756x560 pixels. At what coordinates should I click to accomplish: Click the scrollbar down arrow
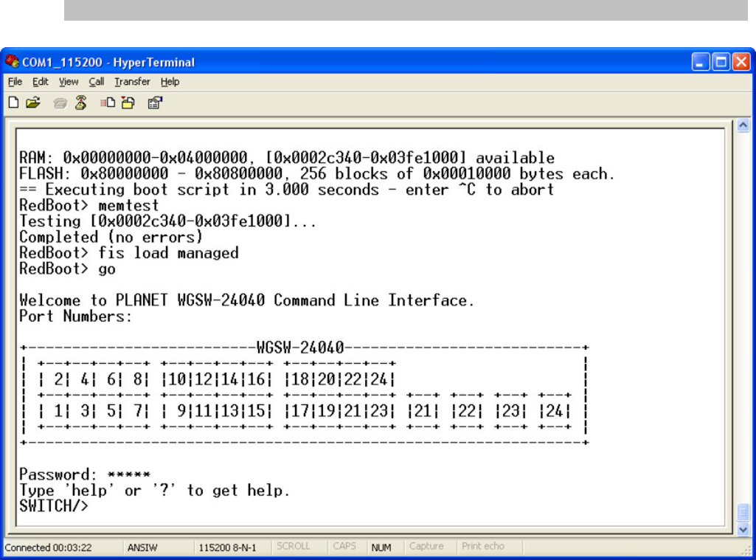[x=743, y=530]
